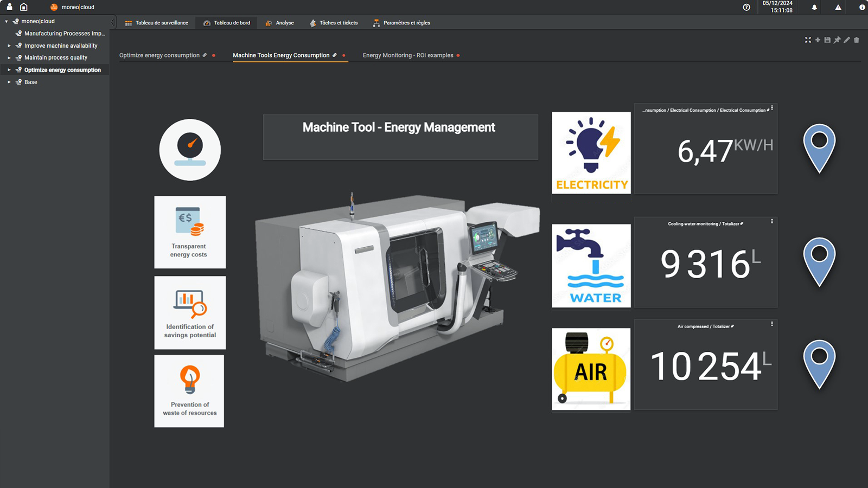
Task: Open the help icon in the top bar
Action: coord(747,8)
